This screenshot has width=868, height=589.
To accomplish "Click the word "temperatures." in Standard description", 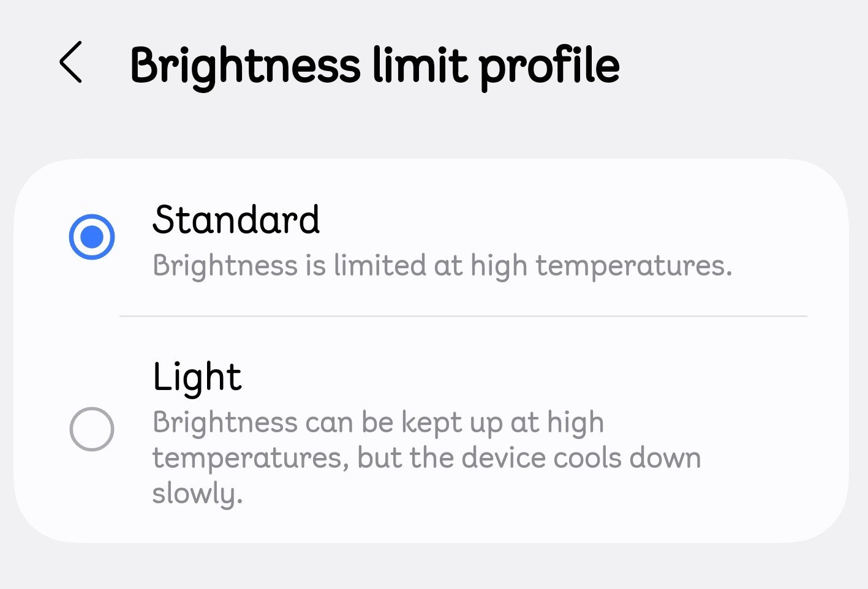I will point(634,266).
